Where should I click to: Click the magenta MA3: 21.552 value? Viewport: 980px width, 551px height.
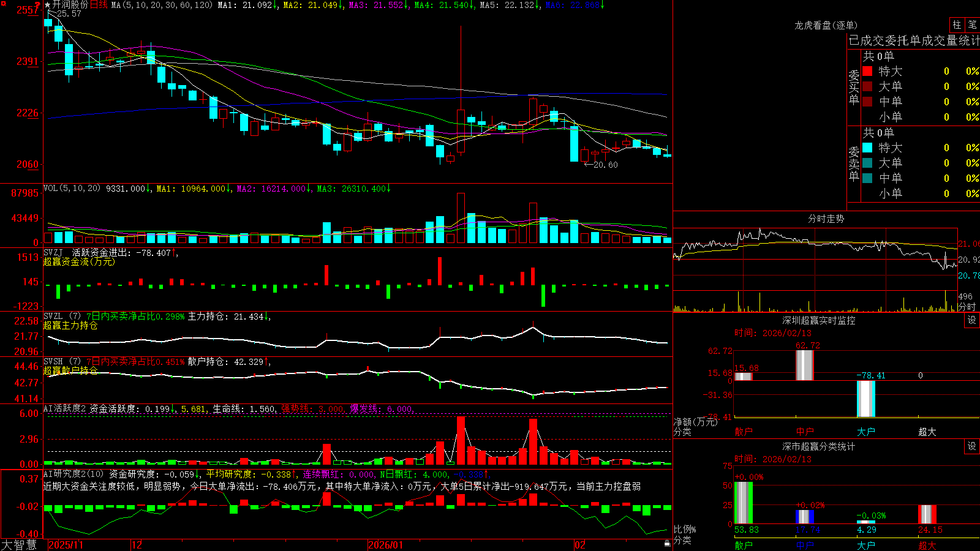(x=378, y=5)
